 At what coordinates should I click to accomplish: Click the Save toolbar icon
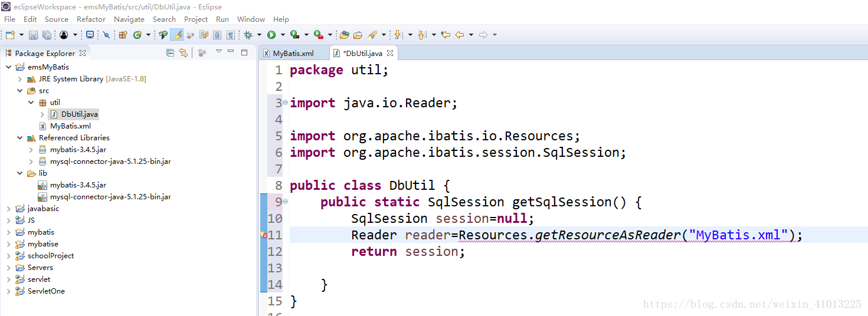point(33,35)
